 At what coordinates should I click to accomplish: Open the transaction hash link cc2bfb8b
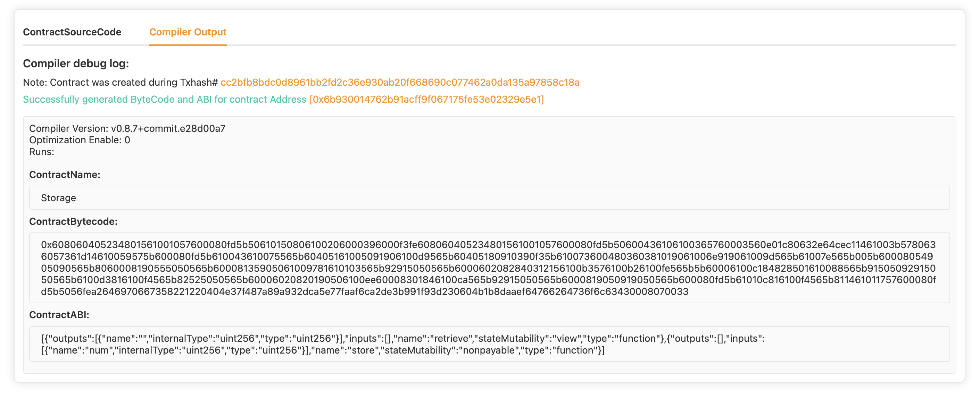pyautogui.click(x=400, y=83)
